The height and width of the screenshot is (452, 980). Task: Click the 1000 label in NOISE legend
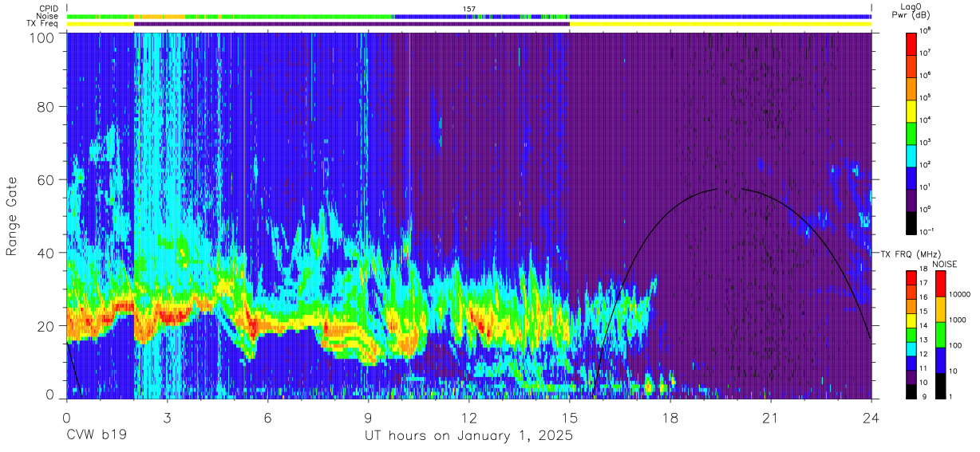point(957,320)
